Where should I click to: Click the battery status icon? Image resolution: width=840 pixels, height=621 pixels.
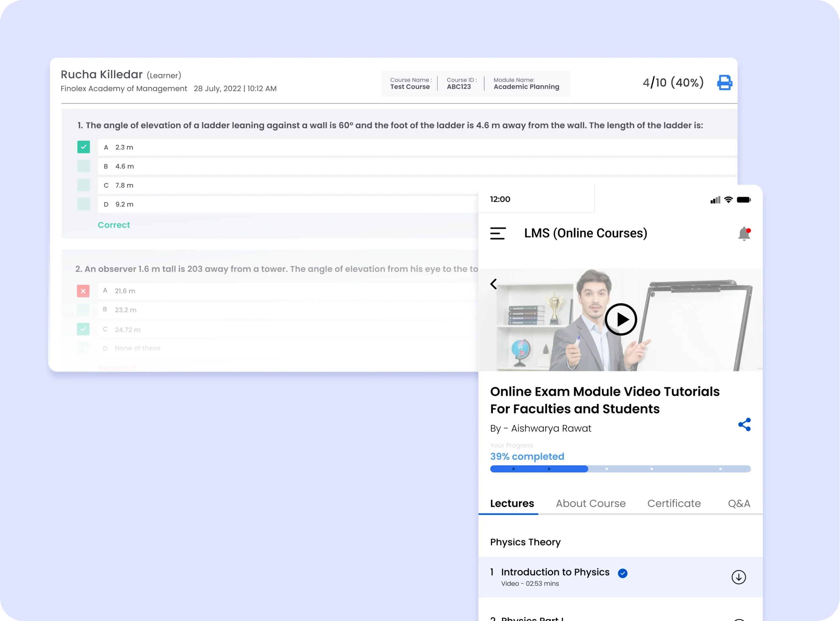point(743,199)
